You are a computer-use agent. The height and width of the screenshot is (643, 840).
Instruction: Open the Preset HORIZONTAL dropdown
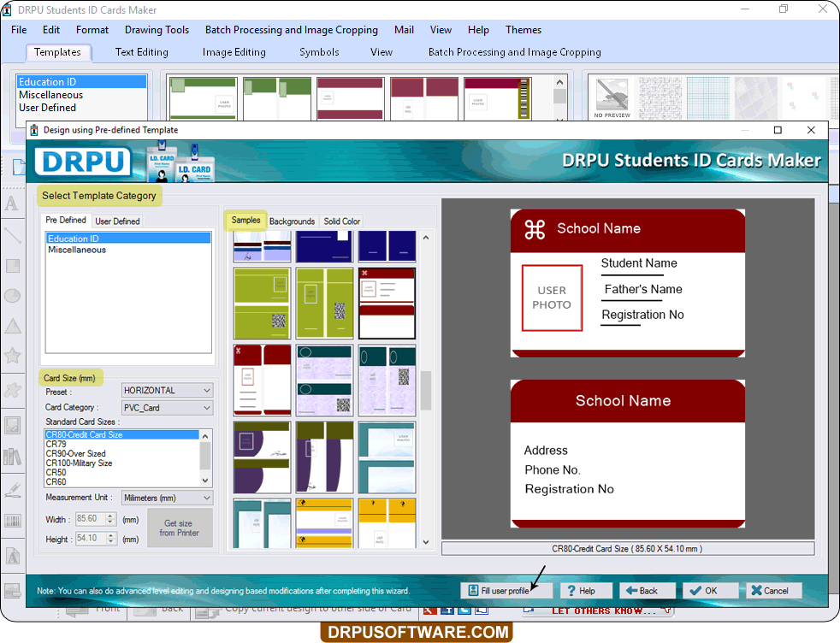(x=167, y=390)
